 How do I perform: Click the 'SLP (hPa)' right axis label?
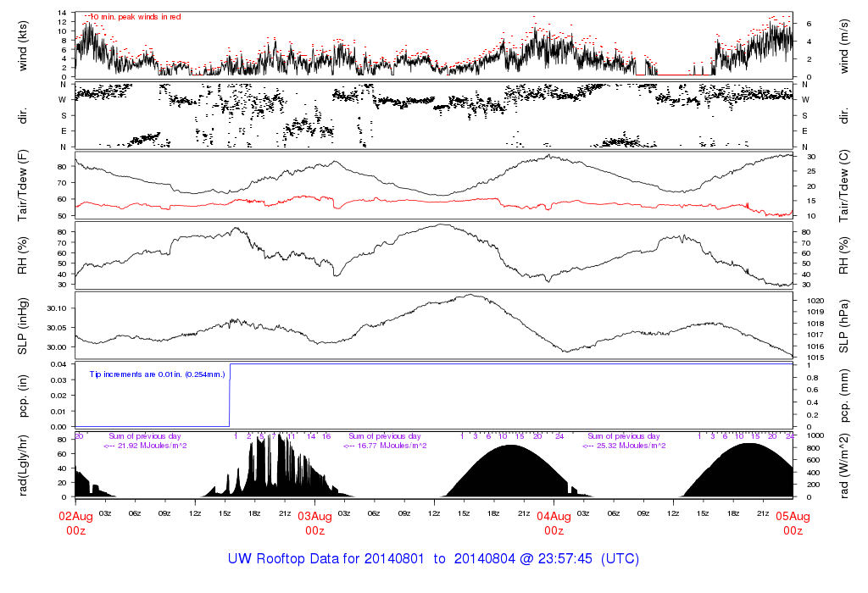[844, 326]
